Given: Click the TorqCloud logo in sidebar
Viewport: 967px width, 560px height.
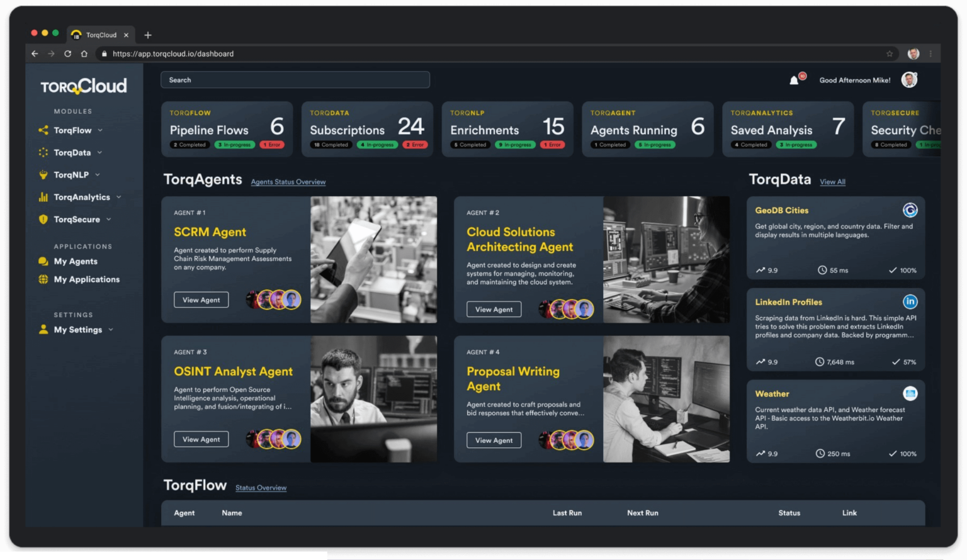Looking at the screenshot, I should click(x=84, y=86).
